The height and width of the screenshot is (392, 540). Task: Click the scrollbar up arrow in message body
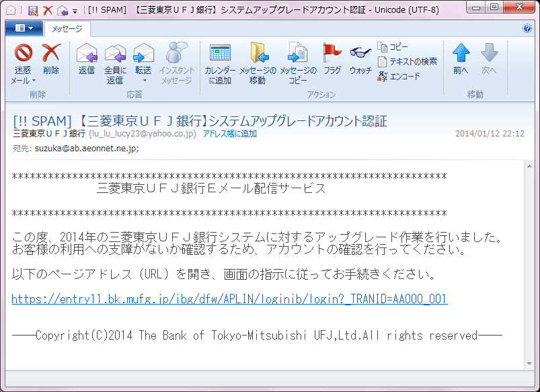529,166
